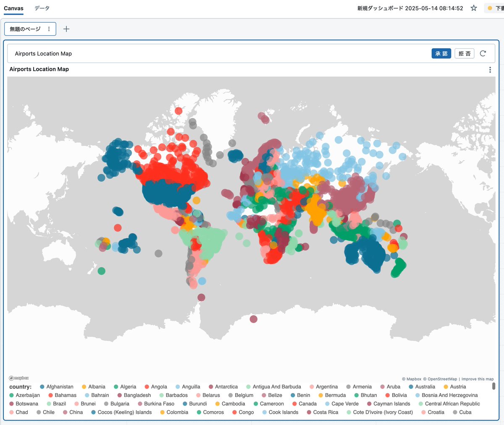Star the dashboard as favorite
The height and width of the screenshot is (425, 504).
(x=473, y=8)
